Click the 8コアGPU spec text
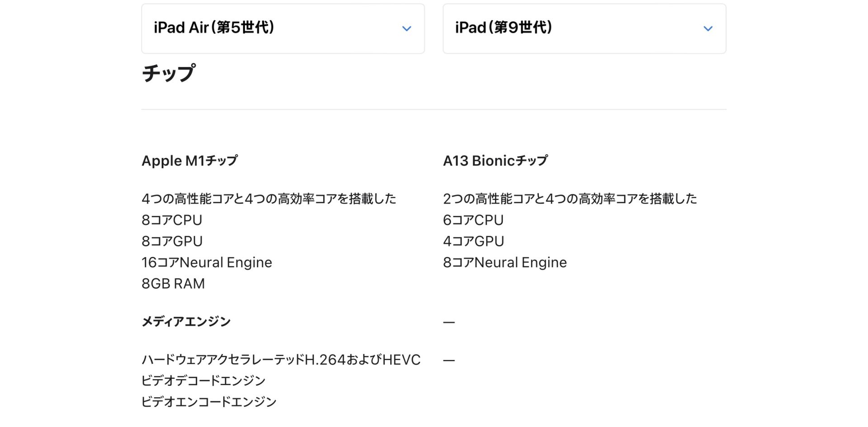This screenshot has height=427, width=868. coord(172,241)
